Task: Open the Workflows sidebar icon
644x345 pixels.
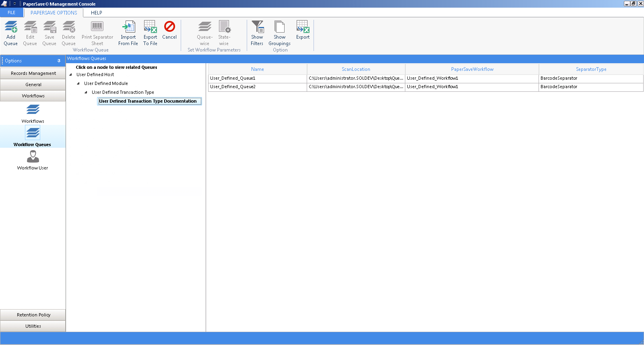Action: [x=33, y=109]
